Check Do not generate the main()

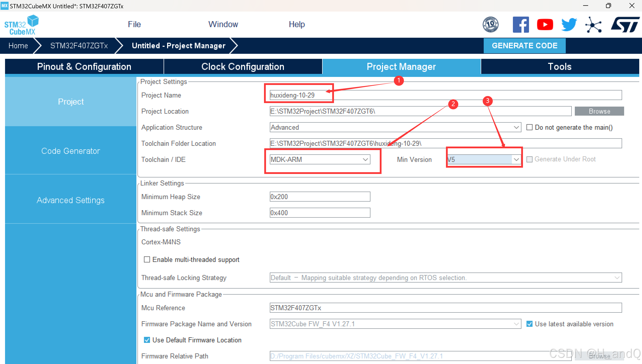click(530, 127)
